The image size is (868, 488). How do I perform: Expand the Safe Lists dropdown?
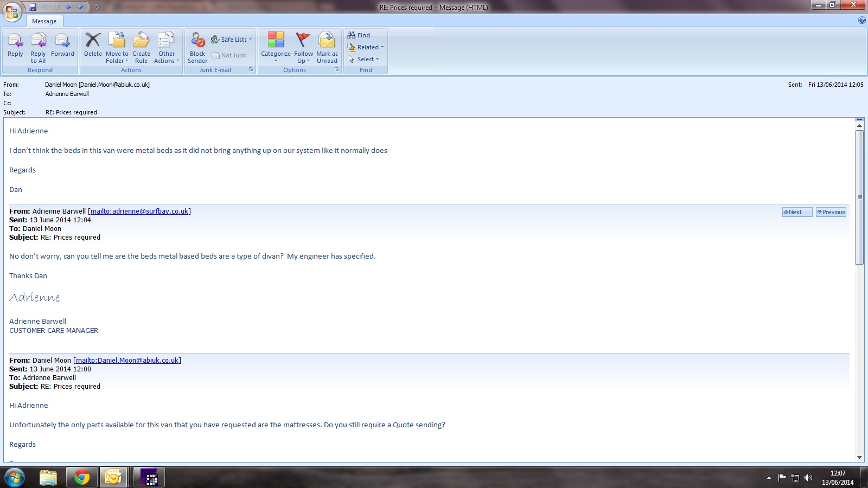point(232,40)
